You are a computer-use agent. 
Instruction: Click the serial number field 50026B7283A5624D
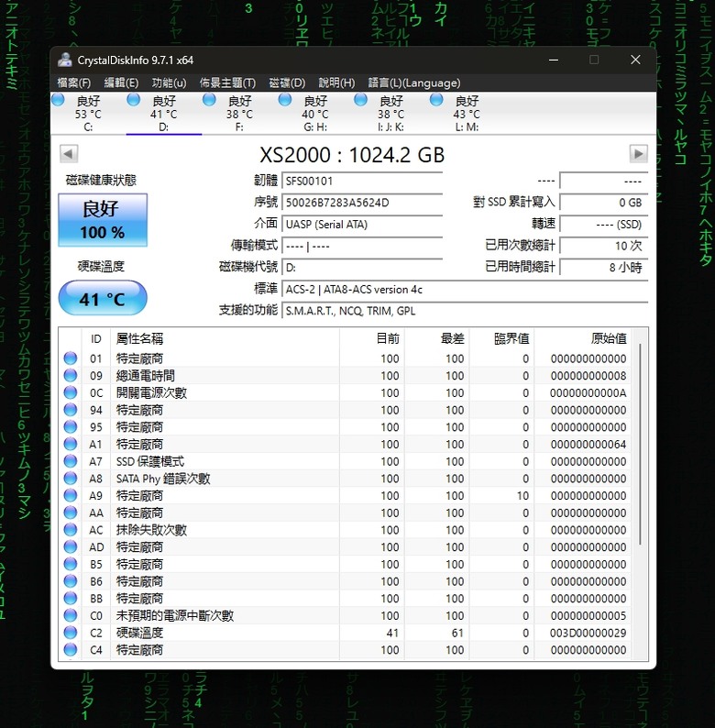point(362,203)
